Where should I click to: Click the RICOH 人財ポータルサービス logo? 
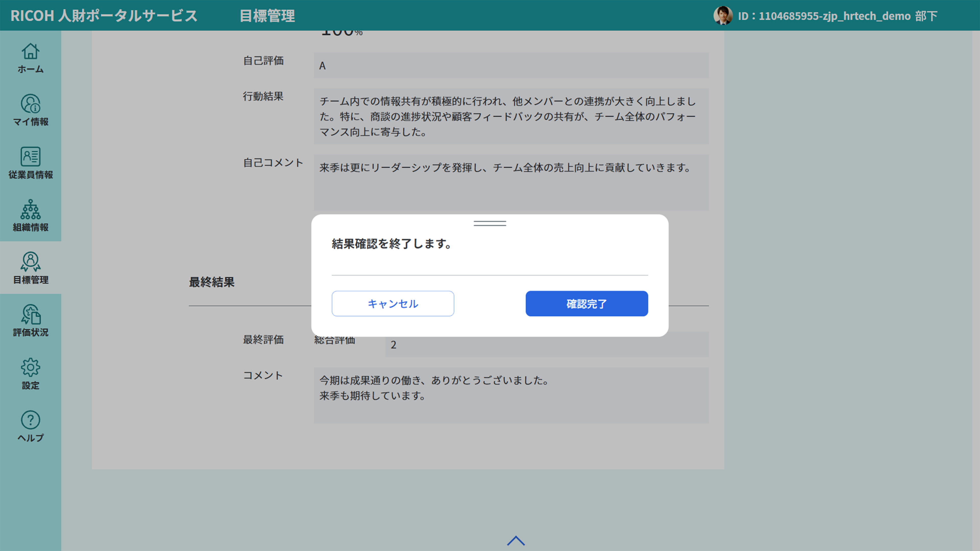[x=103, y=16]
